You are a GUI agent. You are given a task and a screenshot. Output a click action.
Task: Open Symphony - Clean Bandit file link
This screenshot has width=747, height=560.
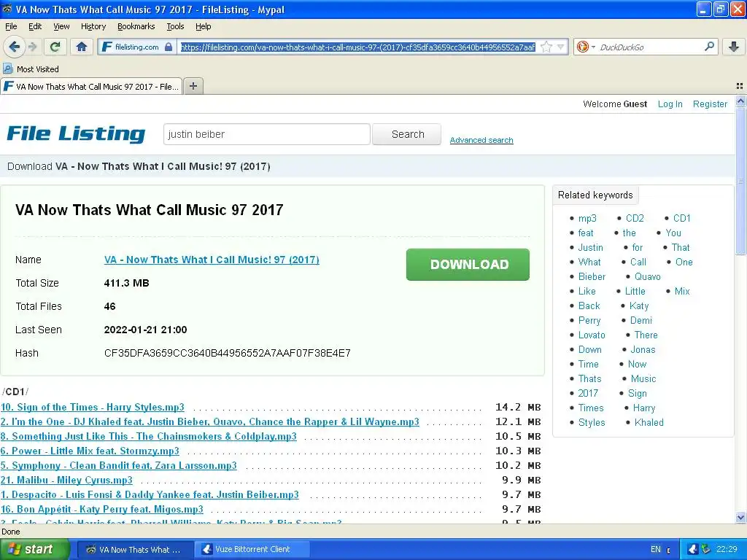click(119, 466)
